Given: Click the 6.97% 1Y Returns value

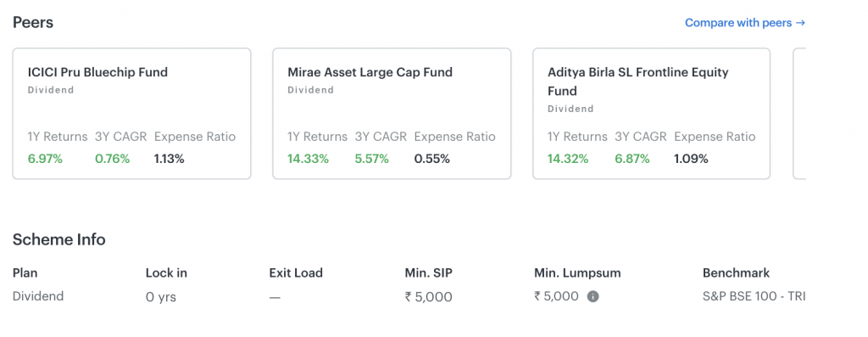Looking at the screenshot, I should tap(46, 159).
